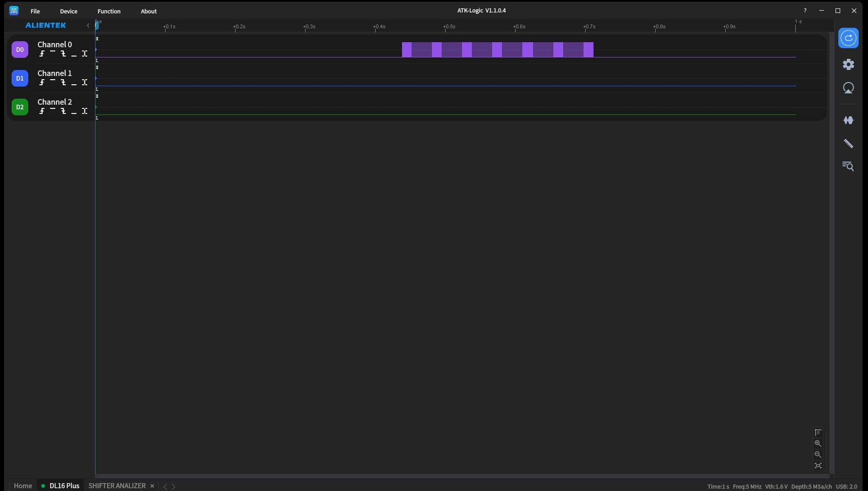Click the Channel 0 name label

coord(55,44)
